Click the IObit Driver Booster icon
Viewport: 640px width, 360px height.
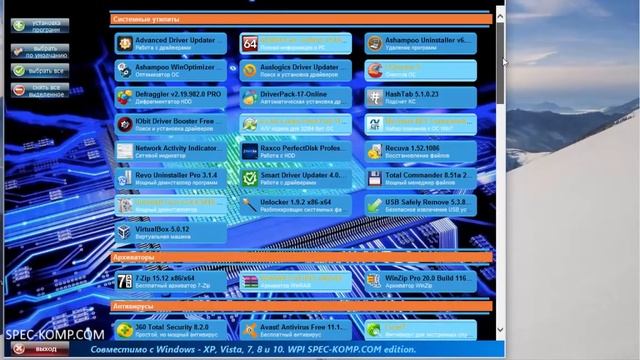(x=125, y=124)
